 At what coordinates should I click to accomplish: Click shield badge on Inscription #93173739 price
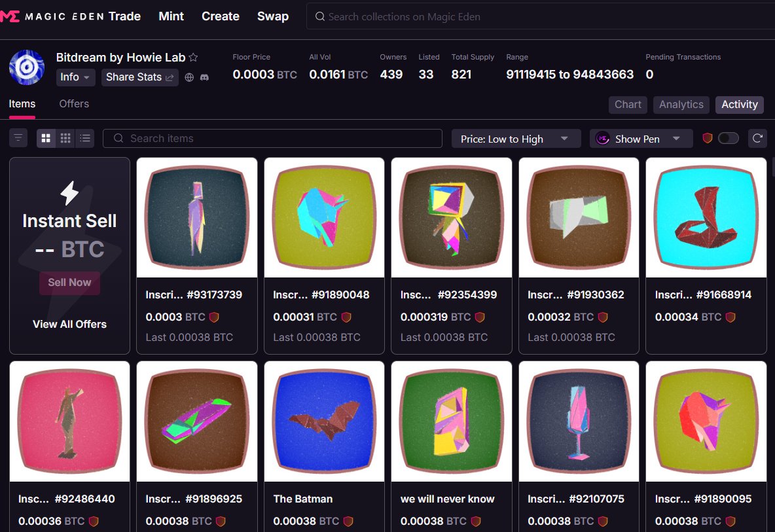[x=214, y=317]
